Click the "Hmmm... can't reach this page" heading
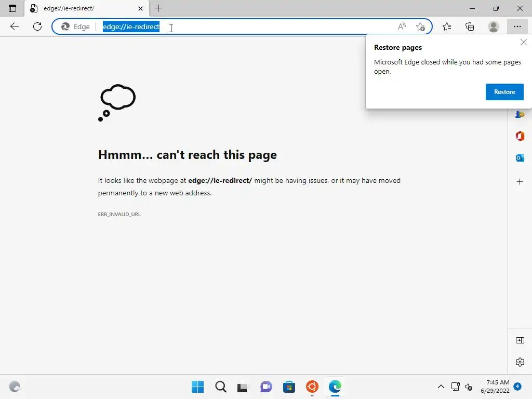This screenshot has width=532, height=399. click(187, 155)
